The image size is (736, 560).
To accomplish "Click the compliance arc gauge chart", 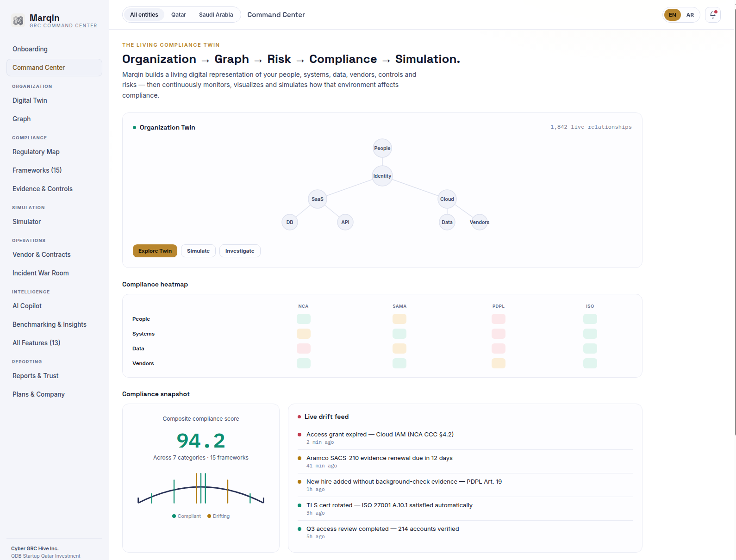I will (x=201, y=488).
